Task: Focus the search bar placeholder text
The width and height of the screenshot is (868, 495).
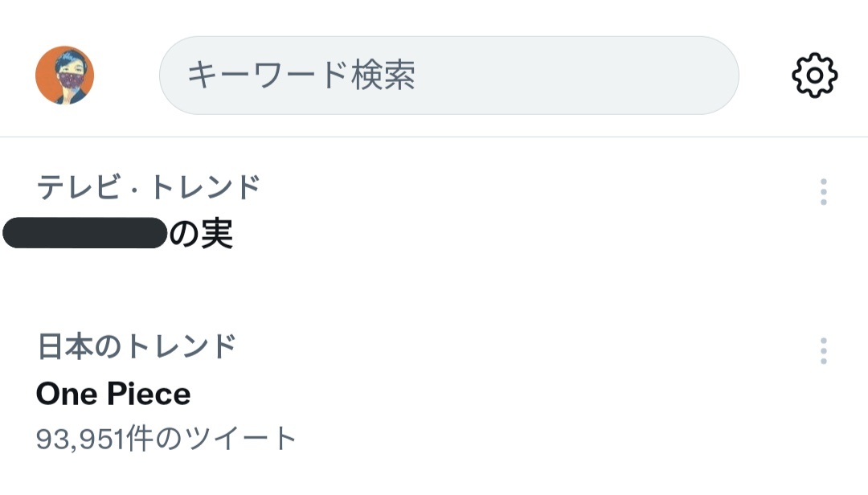Action: click(301, 76)
